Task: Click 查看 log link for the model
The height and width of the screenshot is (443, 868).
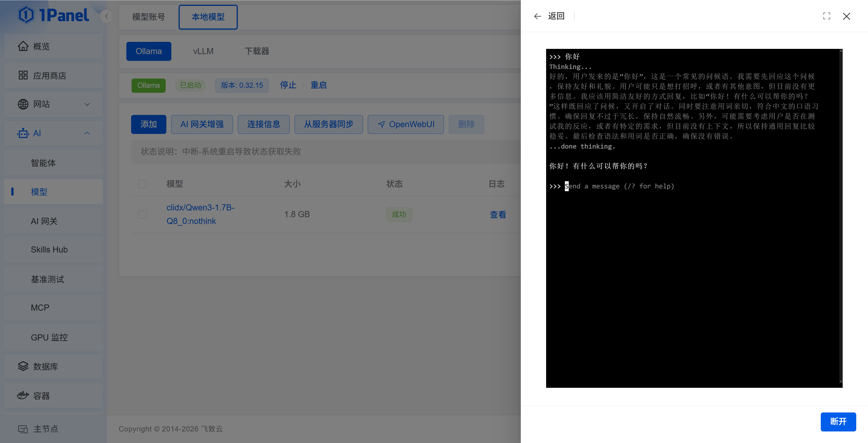Action: pyautogui.click(x=498, y=214)
